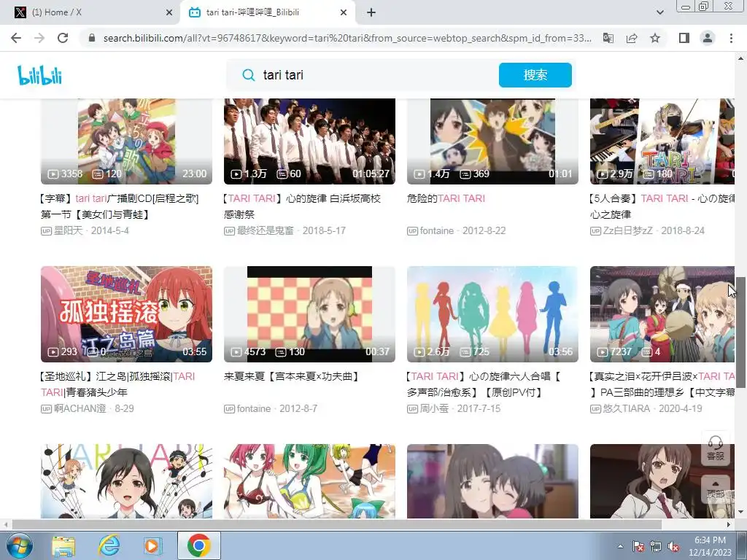Select the 'tari tari-哔哩哔哩_Bilibili' tab
The width and height of the screenshot is (747, 560).
(268, 12)
